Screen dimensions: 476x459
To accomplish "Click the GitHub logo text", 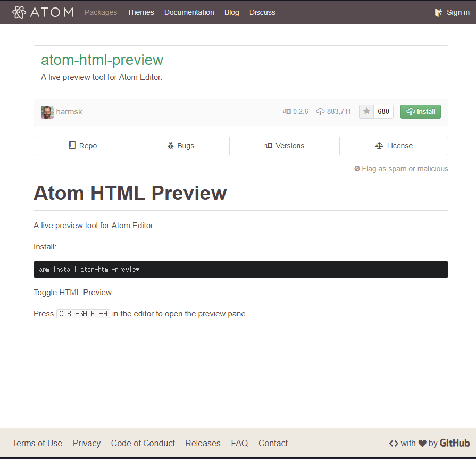I will tap(454, 443).
